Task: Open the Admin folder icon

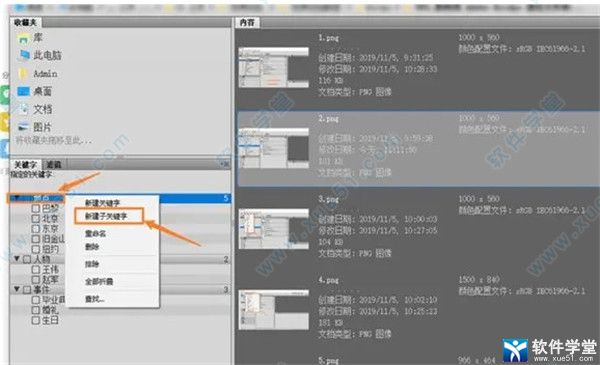Action: 23,73
